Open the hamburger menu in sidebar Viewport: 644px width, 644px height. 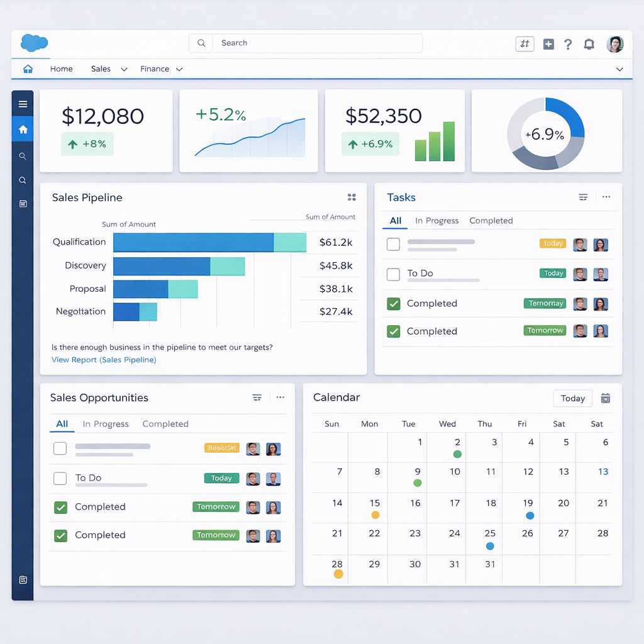(23, 104)
